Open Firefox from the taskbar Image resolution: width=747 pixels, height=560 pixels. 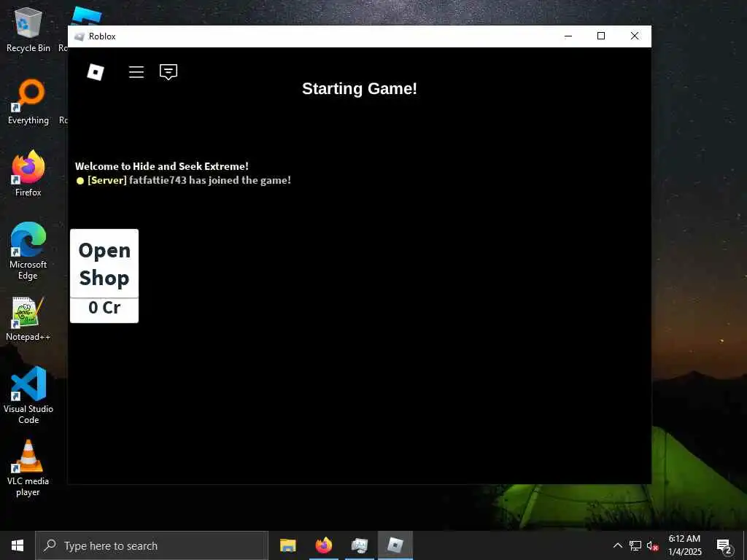[324, 545]
